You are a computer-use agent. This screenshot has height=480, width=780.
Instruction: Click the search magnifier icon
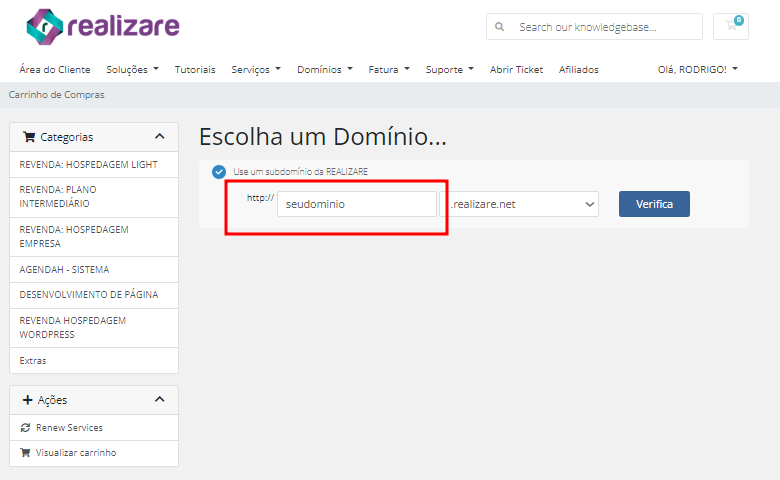[499, 26]
